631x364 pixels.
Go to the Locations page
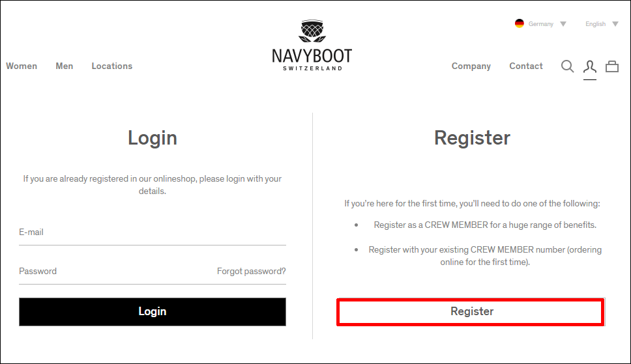click(112, 66)
